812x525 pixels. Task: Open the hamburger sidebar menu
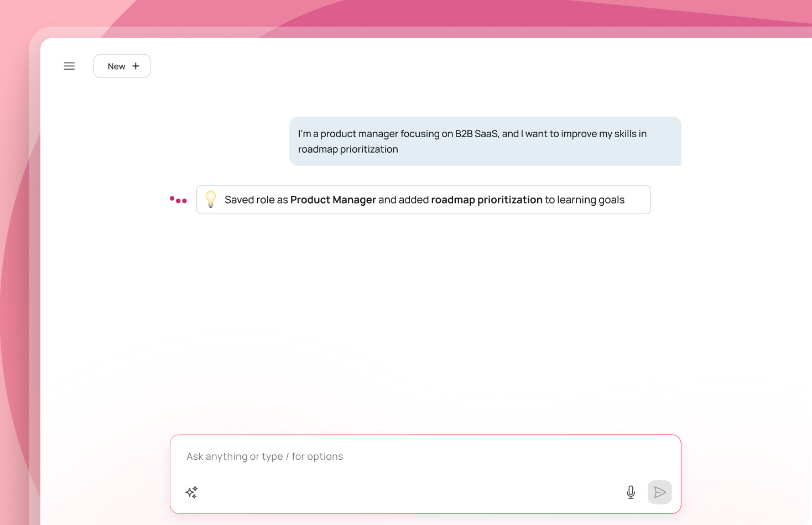(69, 66)
